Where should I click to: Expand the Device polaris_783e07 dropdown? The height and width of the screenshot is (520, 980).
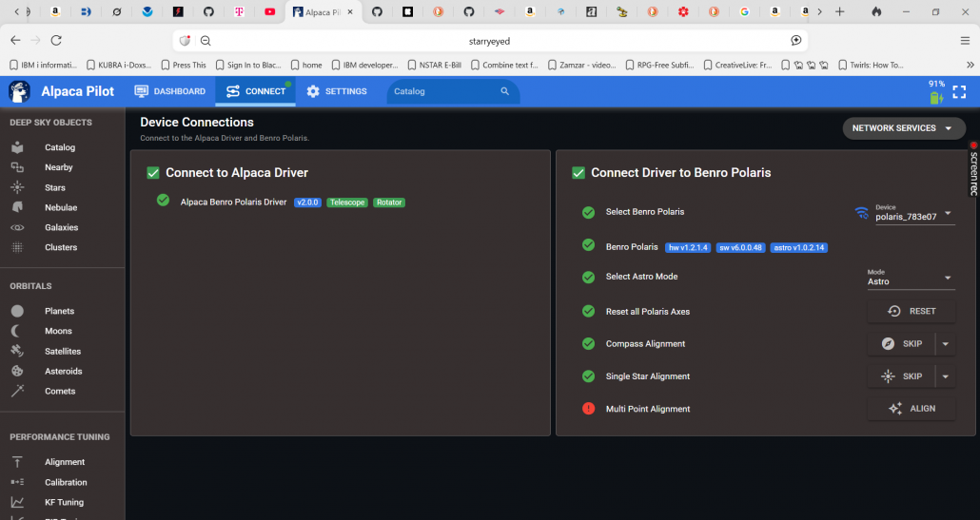948,213
